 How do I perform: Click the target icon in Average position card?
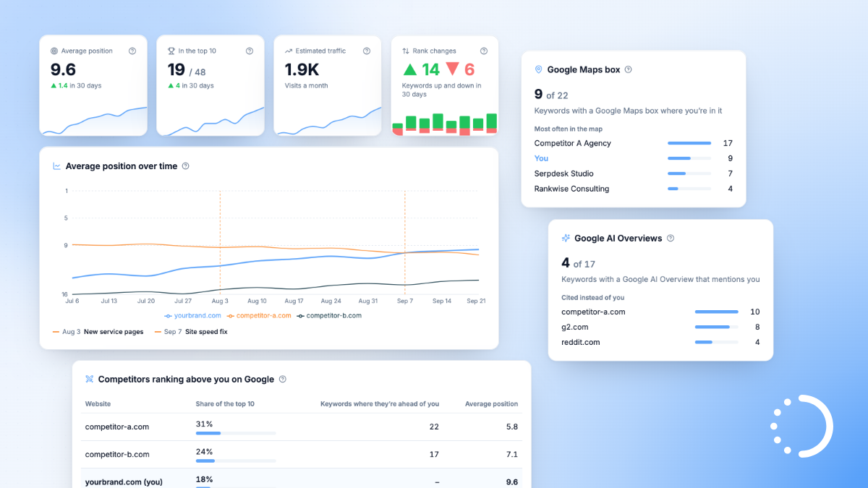pos(54,51)
